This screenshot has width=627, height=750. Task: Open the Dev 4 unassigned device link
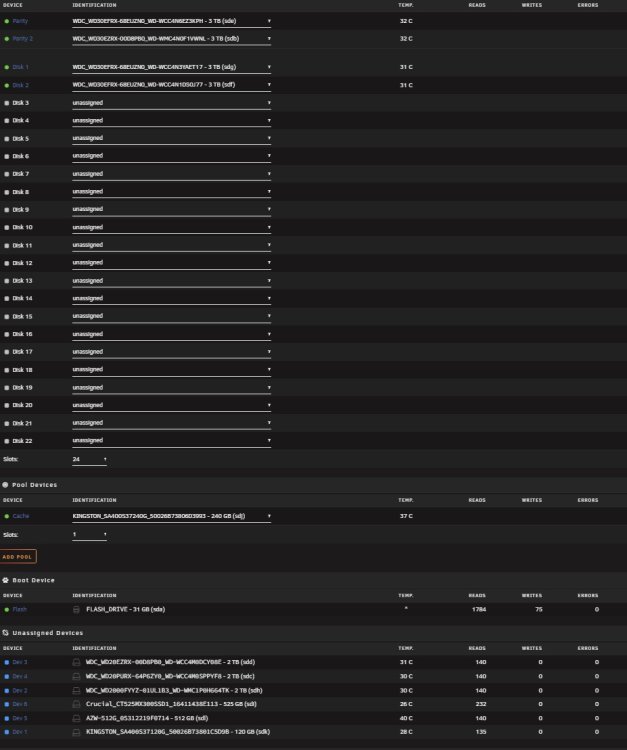20,676
